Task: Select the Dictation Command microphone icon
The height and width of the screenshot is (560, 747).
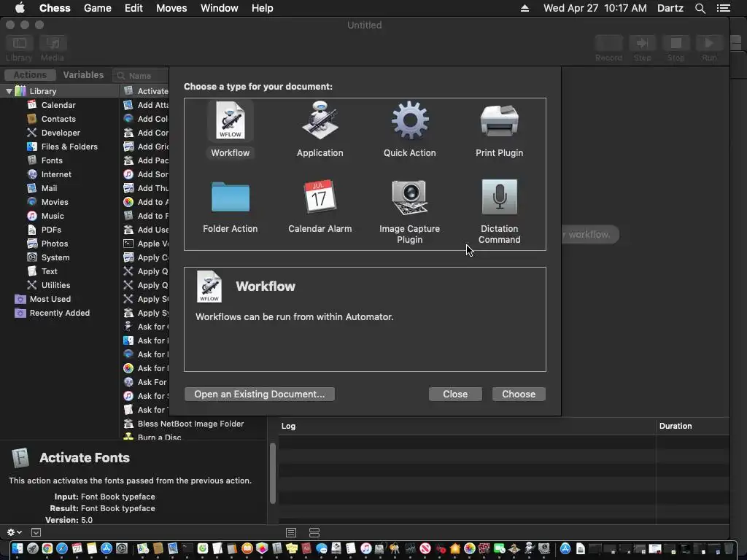Action: [499, 197]
